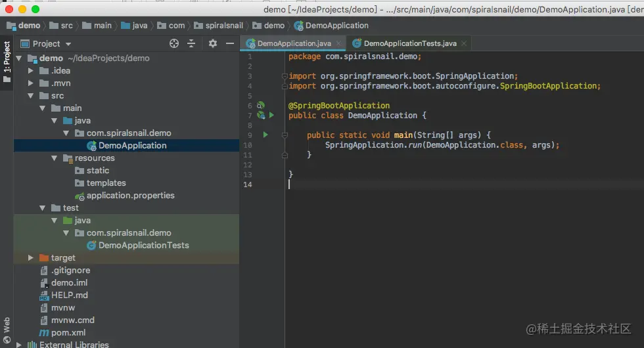Expand the .mvn folder

coord(30,83)
